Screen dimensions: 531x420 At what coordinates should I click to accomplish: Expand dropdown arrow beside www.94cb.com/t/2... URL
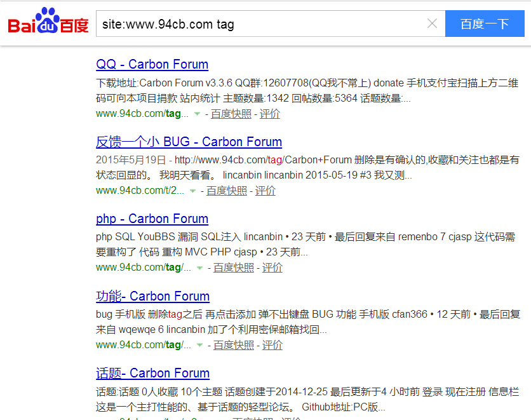[x=192, y=191]
